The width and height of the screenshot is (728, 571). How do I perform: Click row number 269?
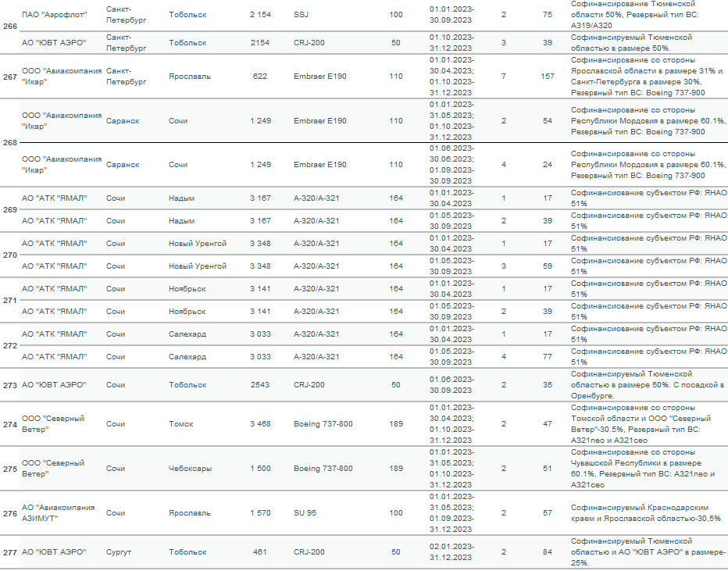(9, 210)
